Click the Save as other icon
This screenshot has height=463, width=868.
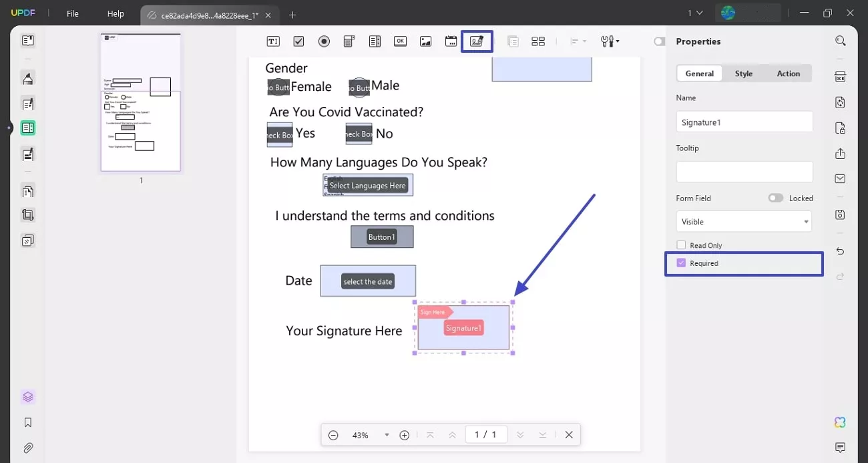[840, 214]
